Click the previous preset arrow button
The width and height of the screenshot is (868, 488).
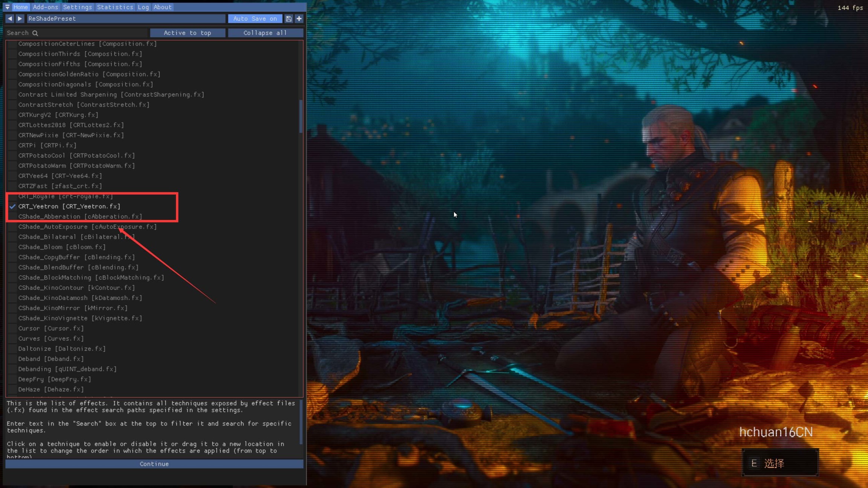click(10, 18)
